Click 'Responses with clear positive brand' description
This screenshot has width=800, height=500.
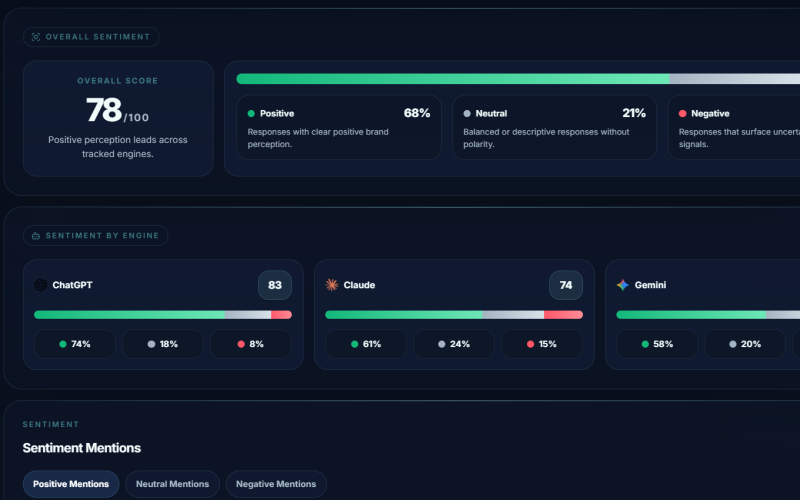[x=318, y=138]
